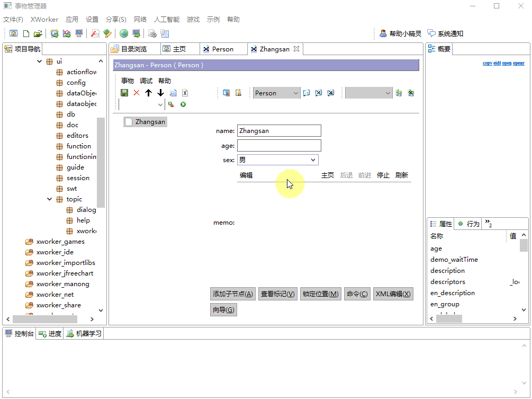This screenshot has height=399, width=532.
Task: Click the home icon in main toolbar
Action: coord(14,33)
